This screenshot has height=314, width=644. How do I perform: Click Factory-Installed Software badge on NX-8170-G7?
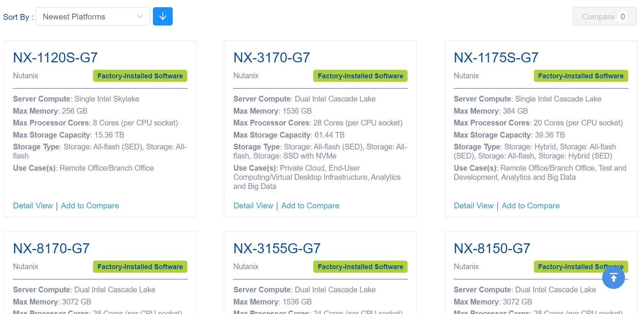point(140,266)
